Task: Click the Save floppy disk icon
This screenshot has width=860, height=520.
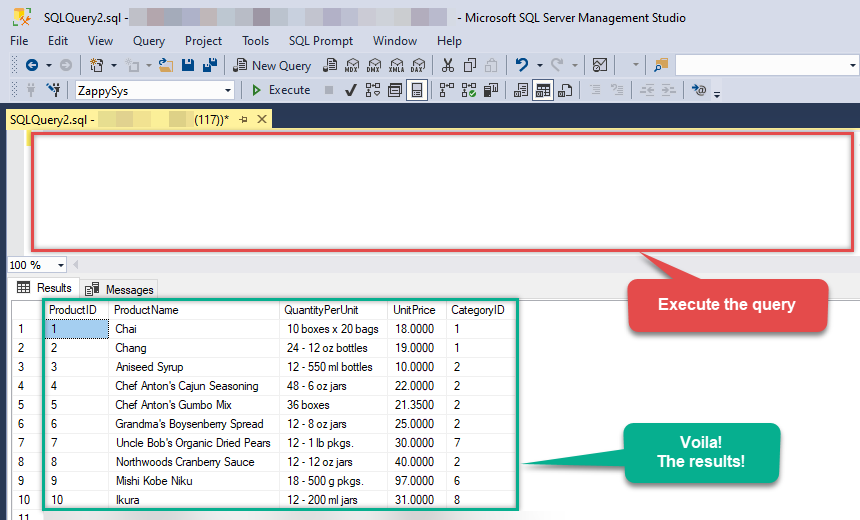Action: (x=188, y=65)
